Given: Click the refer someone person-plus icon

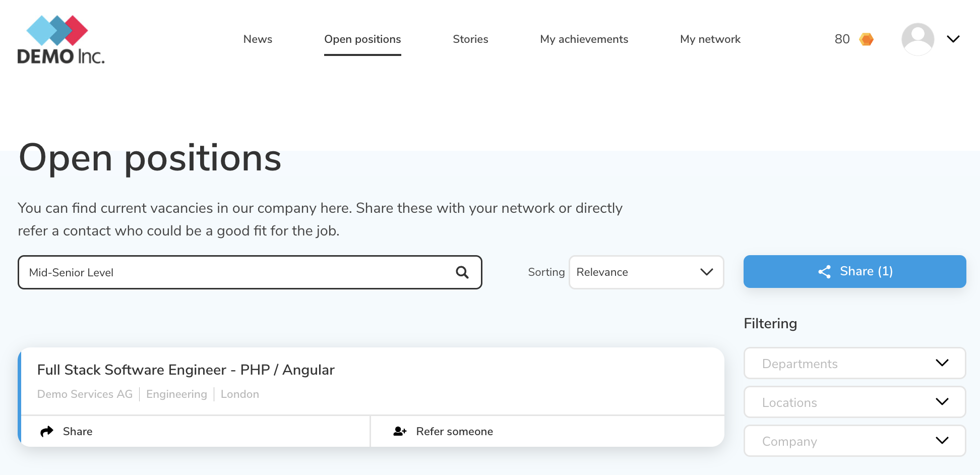Looking at the screenshot, I should point(400,432).
